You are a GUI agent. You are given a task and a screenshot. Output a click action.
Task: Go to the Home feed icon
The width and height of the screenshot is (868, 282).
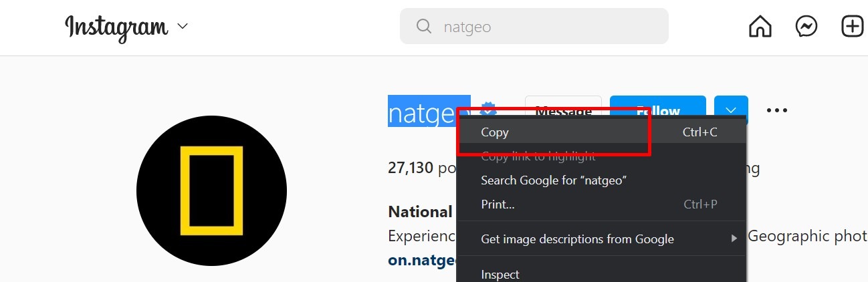click(760, 27)
